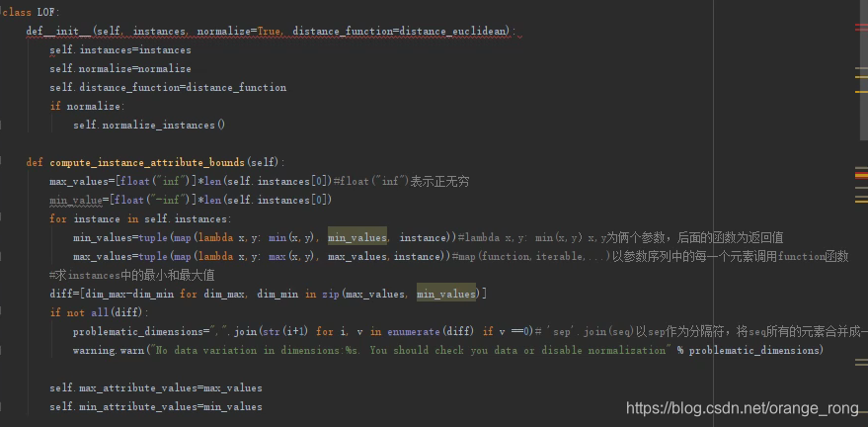The width and height of the screenshot is (868, 427).
Task: Click the thick red-and-orange error stripe marker
Action: pos(861,176)
